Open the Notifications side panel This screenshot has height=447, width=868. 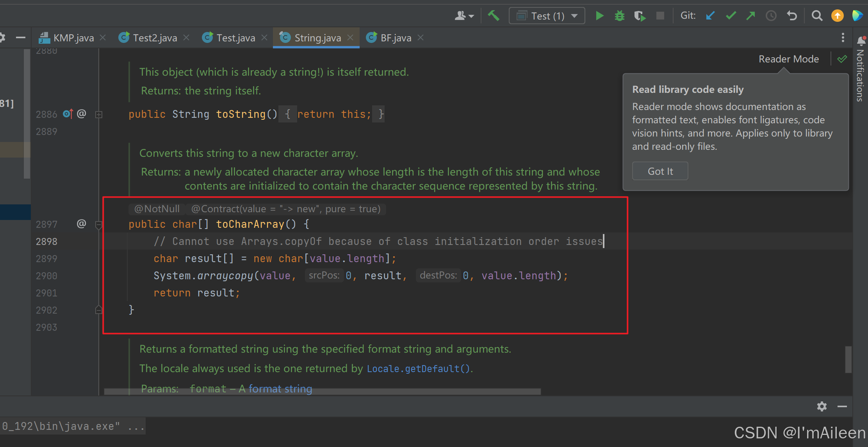[861, 68]
